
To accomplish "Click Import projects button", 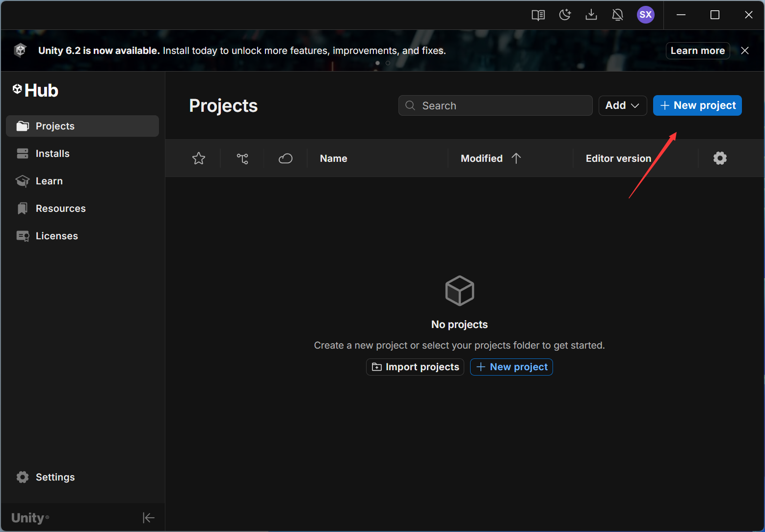I will click(415, 367).
